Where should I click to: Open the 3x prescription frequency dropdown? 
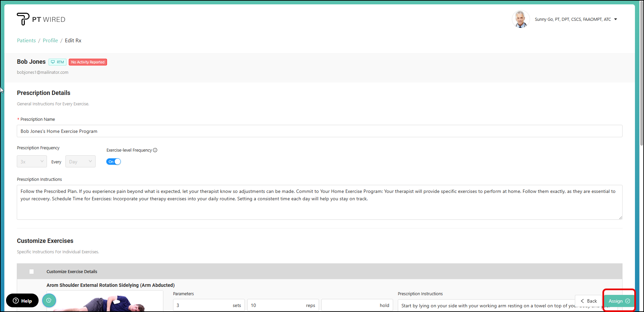click(x=32, y=162)
